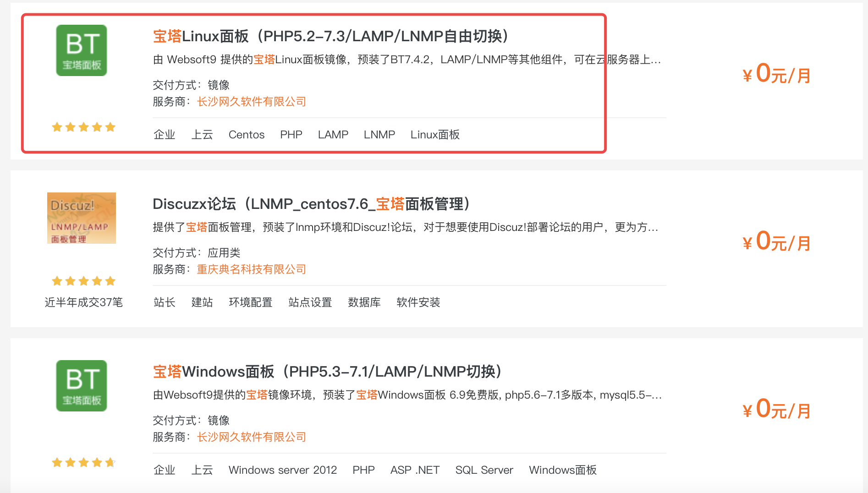The image size is (868, 493).
Task: Select the 数据库 tag
Action: pyautogui.click(x=364, y=302)
